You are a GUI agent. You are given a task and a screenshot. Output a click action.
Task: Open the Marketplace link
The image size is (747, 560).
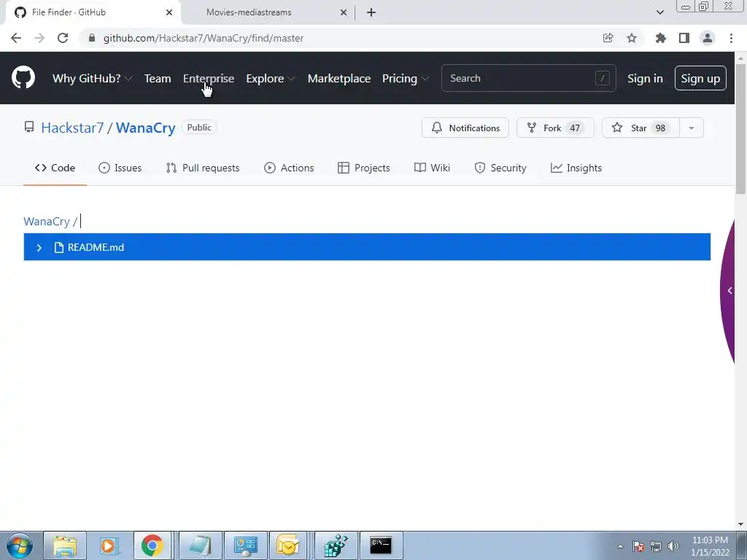coord(339,79)
